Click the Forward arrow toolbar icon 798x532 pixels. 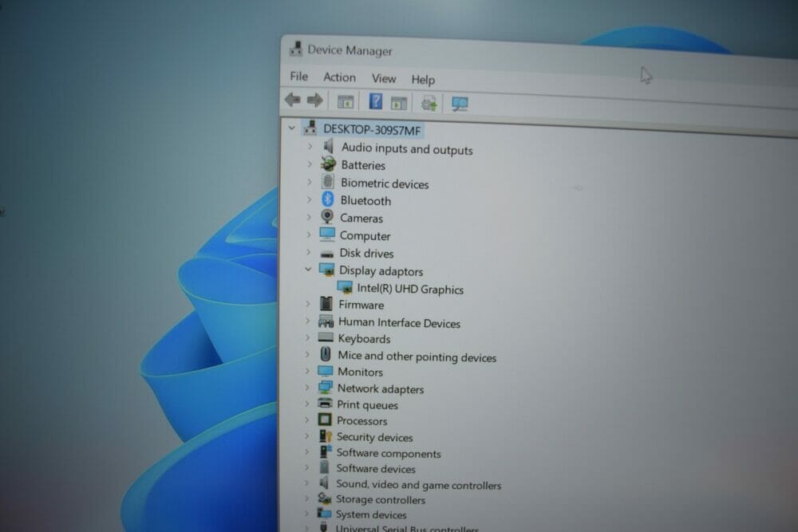click(315, 100)
